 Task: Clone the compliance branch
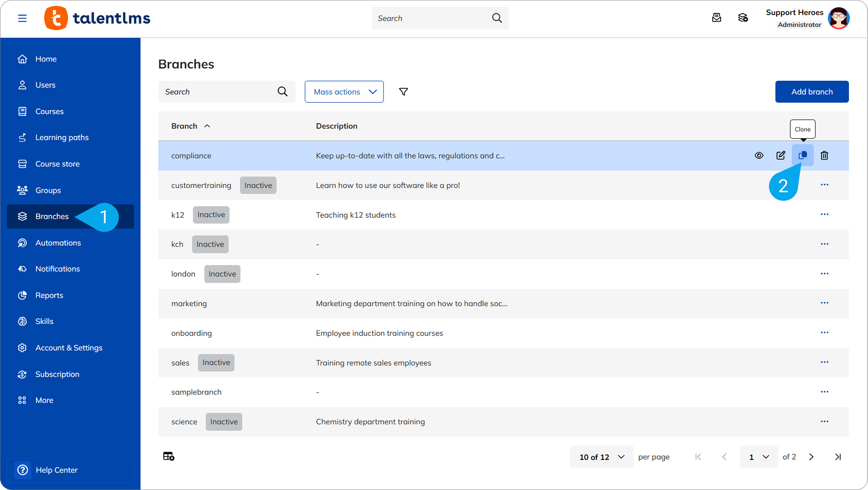pyautogui.click(x=803, y=155)
